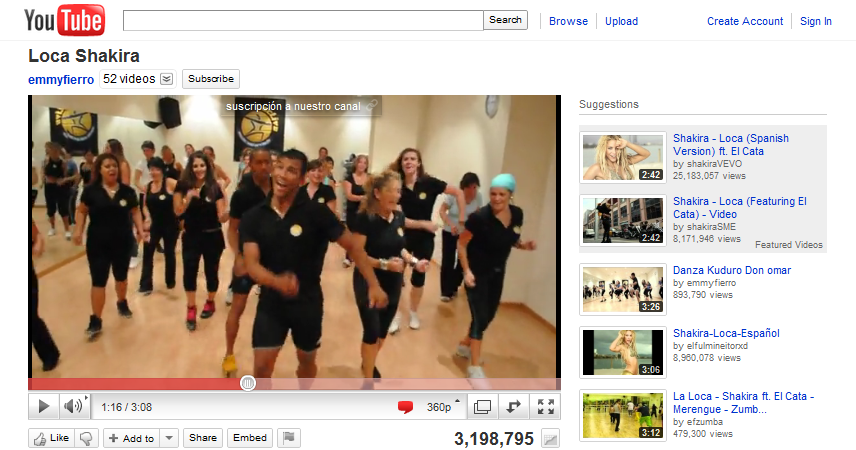The image size is (856, 450).
Task: Open the Upload link
Action: tap(621, 21)
